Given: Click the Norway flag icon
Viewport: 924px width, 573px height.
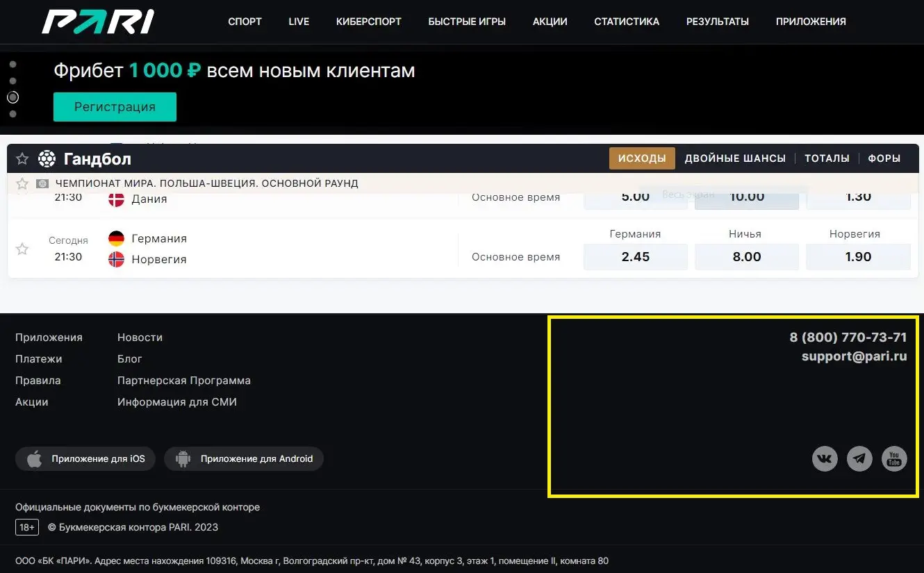Looking at the screenshot, I should pos(117,260).
